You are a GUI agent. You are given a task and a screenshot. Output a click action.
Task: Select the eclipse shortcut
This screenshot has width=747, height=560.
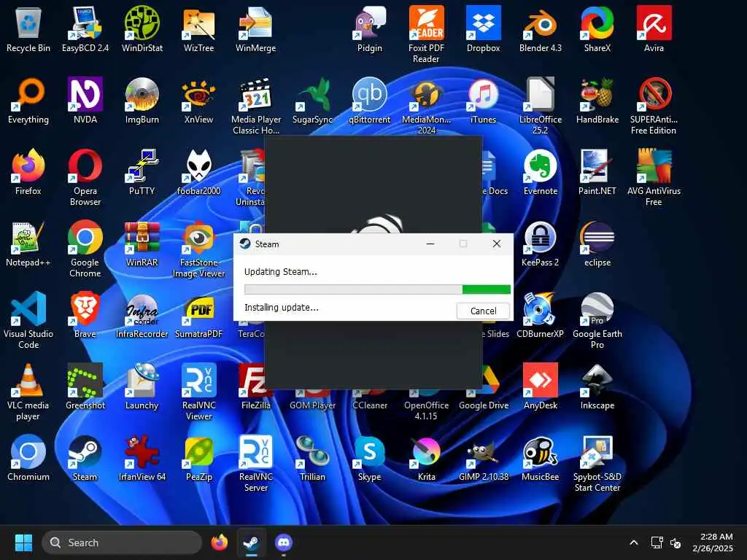[x=597, y=243]
